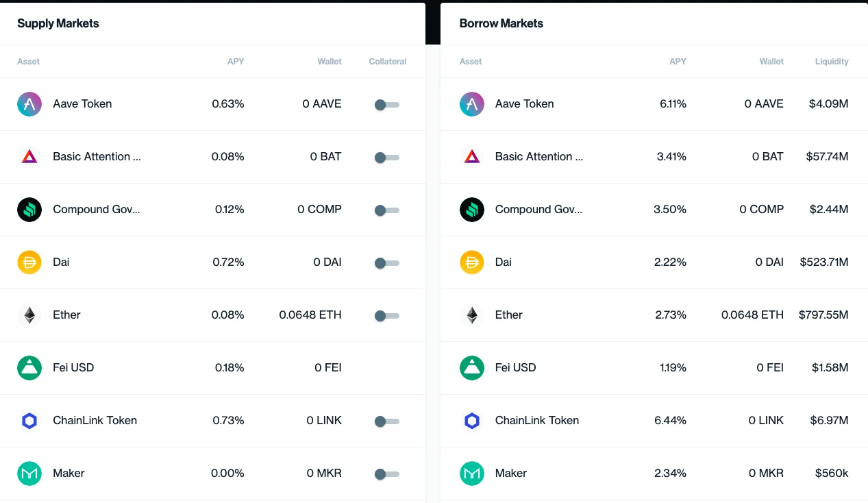The image size is (868, 503).
Task: Click the Dai coin icon in Borrow Markets
Action: click(x=472, y=262)
